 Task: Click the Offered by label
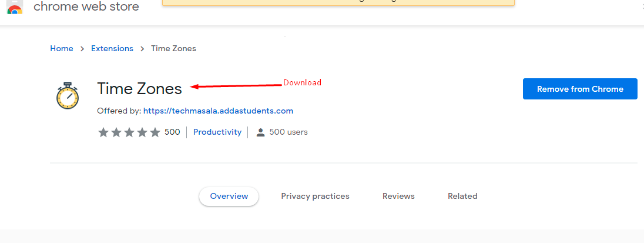119,111
